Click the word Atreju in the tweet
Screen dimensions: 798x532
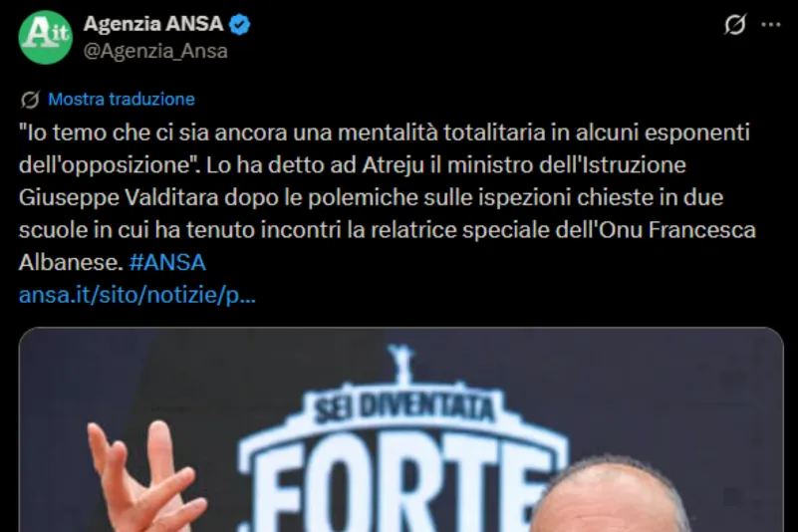tap(393, 165)
